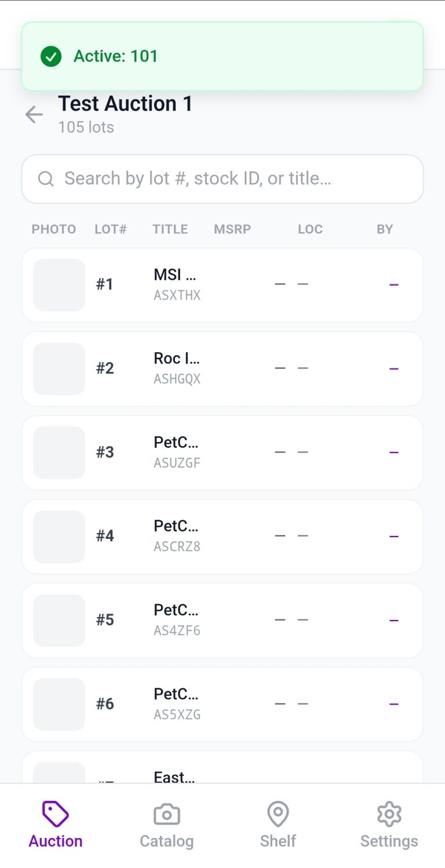Sort by the MSRP column header

click(232, 229)
